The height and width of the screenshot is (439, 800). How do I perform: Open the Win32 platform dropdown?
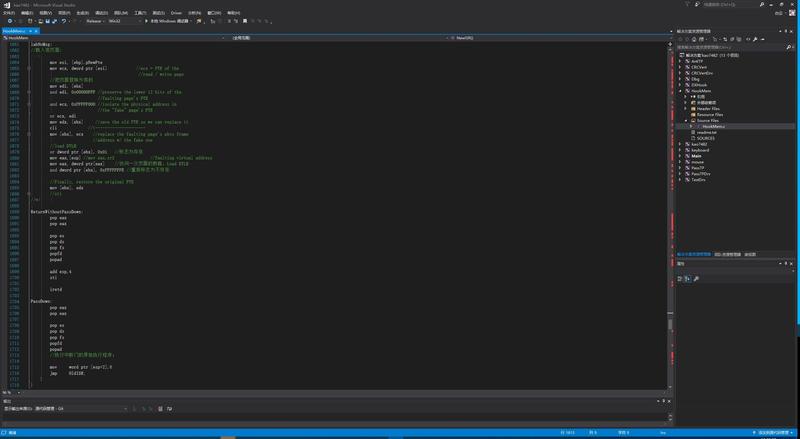coord(124,21)
